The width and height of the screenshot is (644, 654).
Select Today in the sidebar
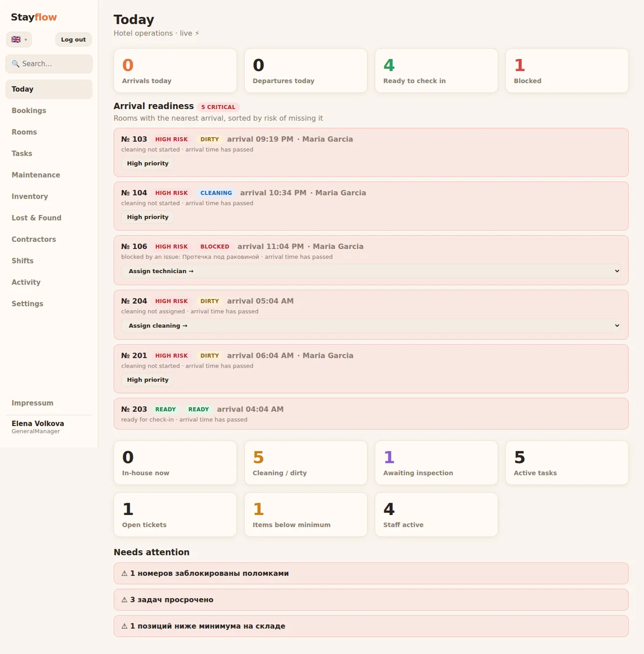(x=49, y=89)
